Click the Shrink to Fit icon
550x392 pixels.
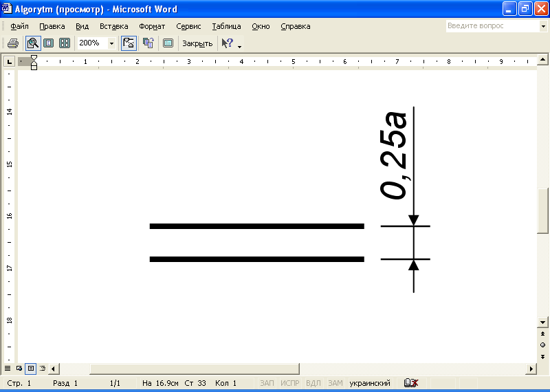pos(148,43)
